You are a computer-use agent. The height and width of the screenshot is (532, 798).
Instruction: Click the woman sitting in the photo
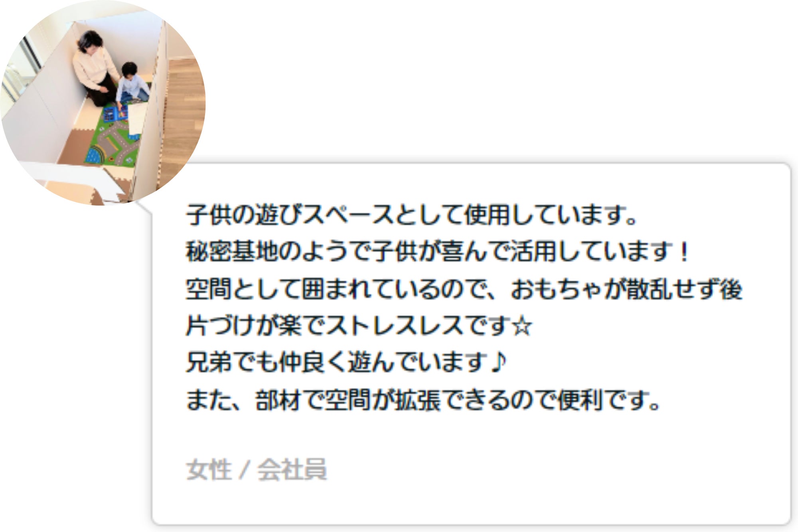tap(95, 67)
